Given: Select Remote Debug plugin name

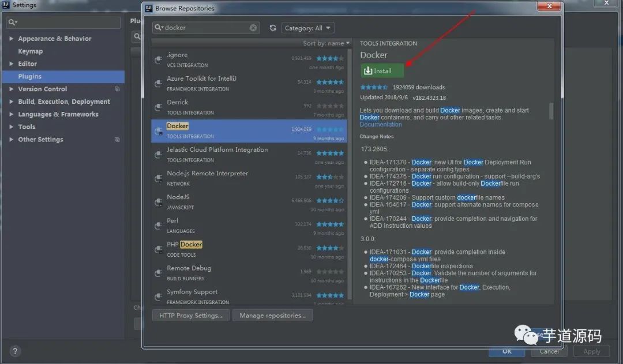Looking at the screenshot, I should [x=189, y=268].
